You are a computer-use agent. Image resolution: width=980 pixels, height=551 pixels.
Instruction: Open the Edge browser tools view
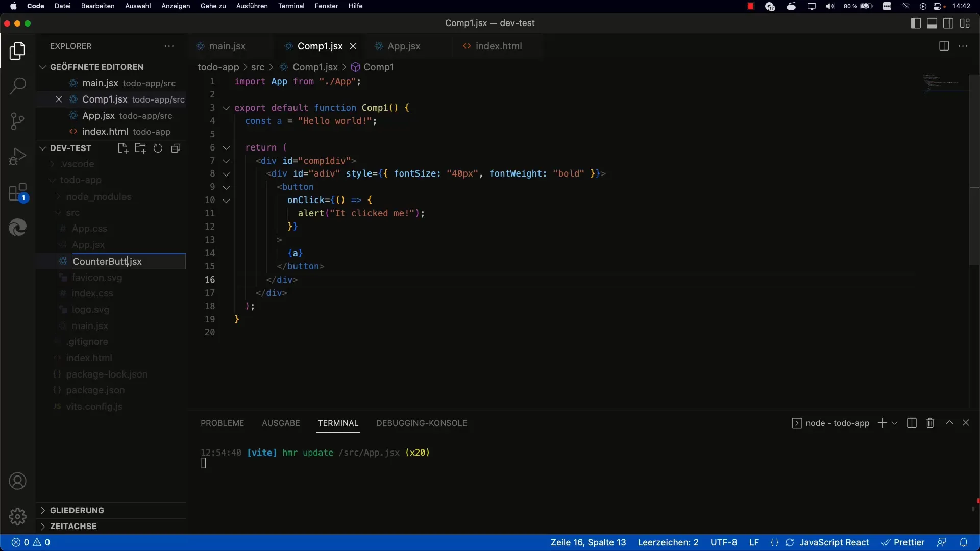coord(17,228)
